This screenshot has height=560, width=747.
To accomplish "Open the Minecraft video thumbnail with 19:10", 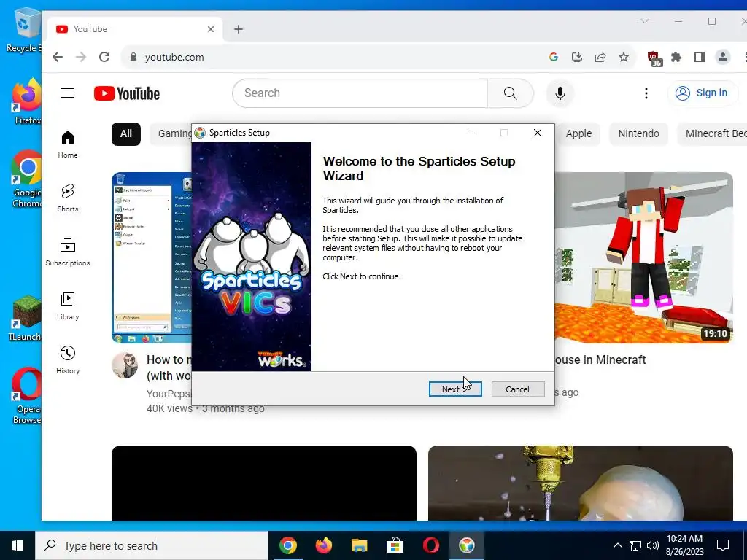I will click(643, 257).
